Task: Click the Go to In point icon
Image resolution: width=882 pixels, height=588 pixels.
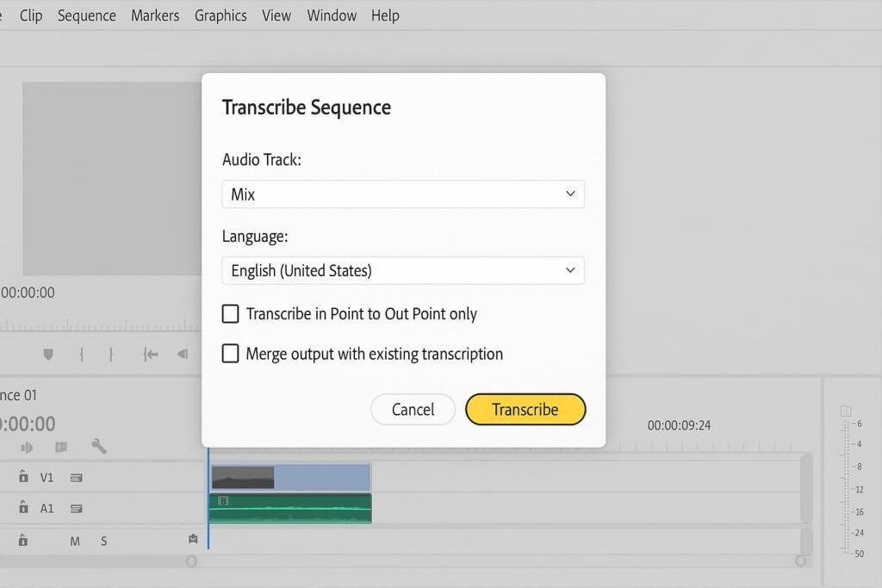Action: (151, 354)
